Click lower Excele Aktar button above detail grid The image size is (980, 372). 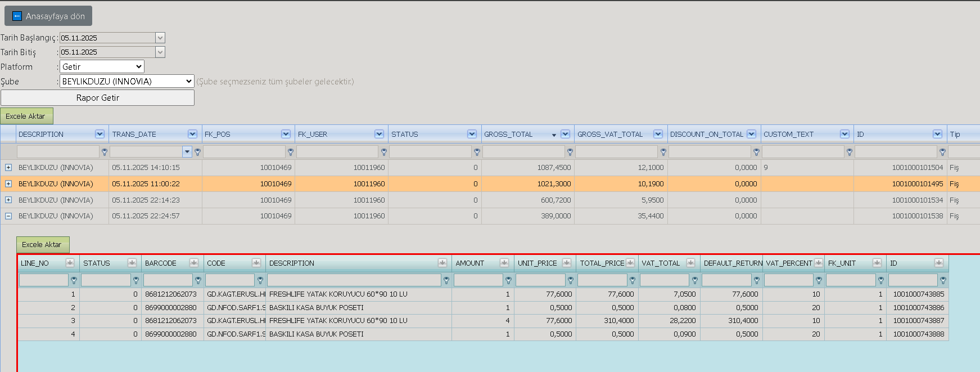click(43, 244)
